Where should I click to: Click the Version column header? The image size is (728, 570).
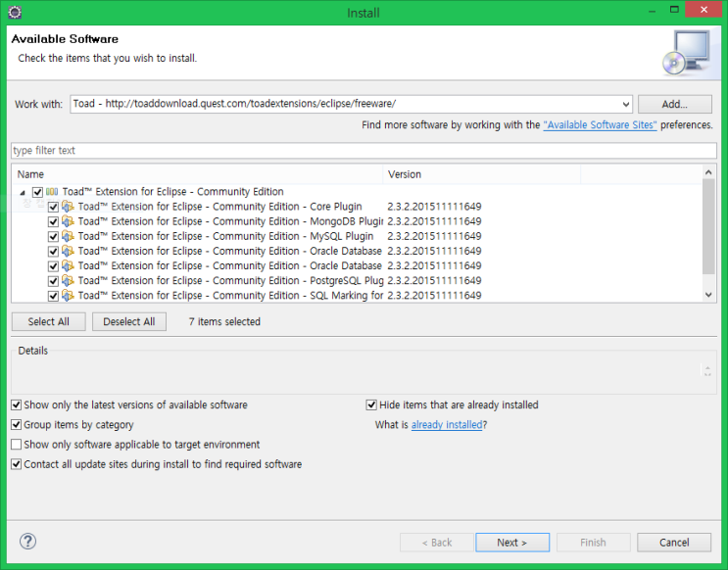(482, 174)
